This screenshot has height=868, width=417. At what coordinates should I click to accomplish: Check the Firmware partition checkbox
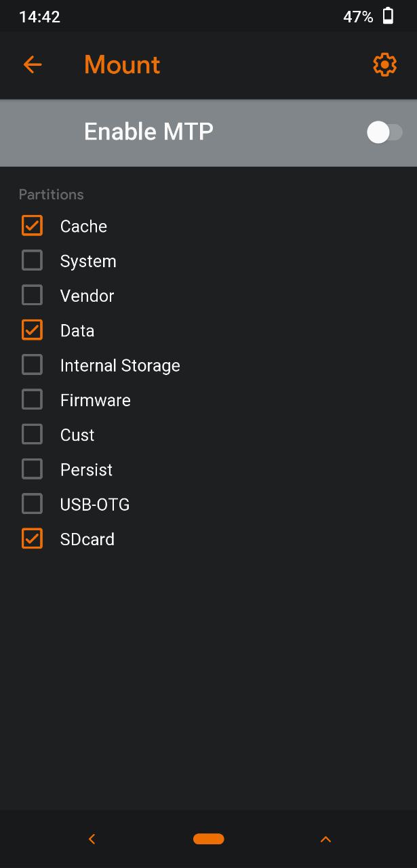point(32,399)
